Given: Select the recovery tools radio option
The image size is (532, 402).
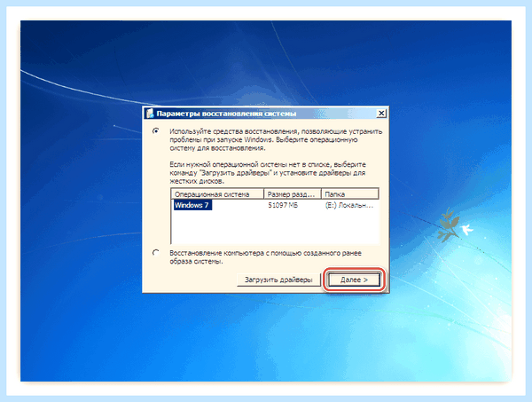Looking at the screenshot, I should 156,130.
